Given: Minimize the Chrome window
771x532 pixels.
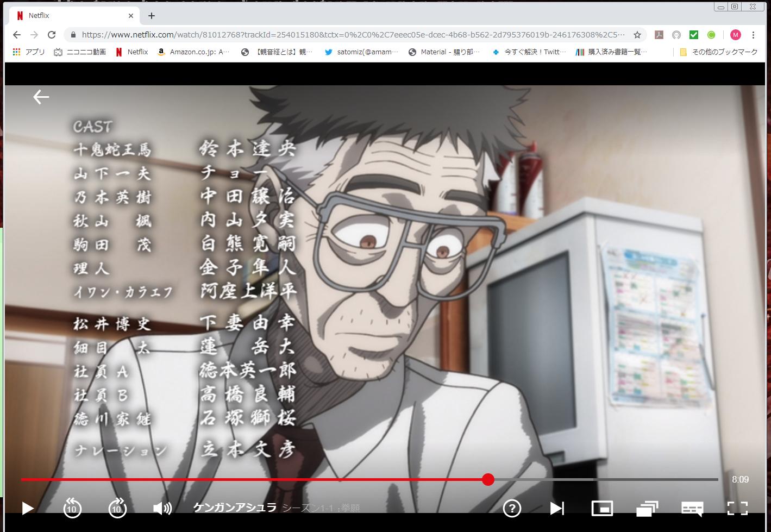Looking at the screenshot, I should (x=721, y=7).
